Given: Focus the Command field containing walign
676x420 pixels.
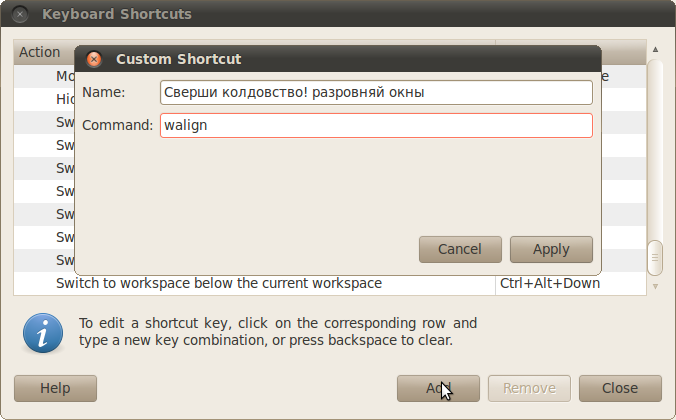Looking at the screenshot, I should tap(376, 125).
